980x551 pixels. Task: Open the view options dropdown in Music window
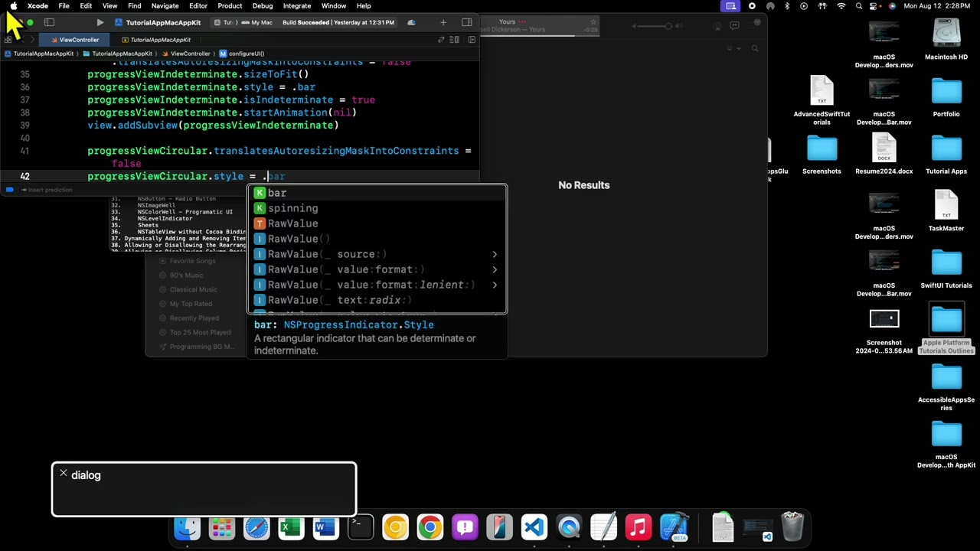pyautogui.click(x=733, y=48)
